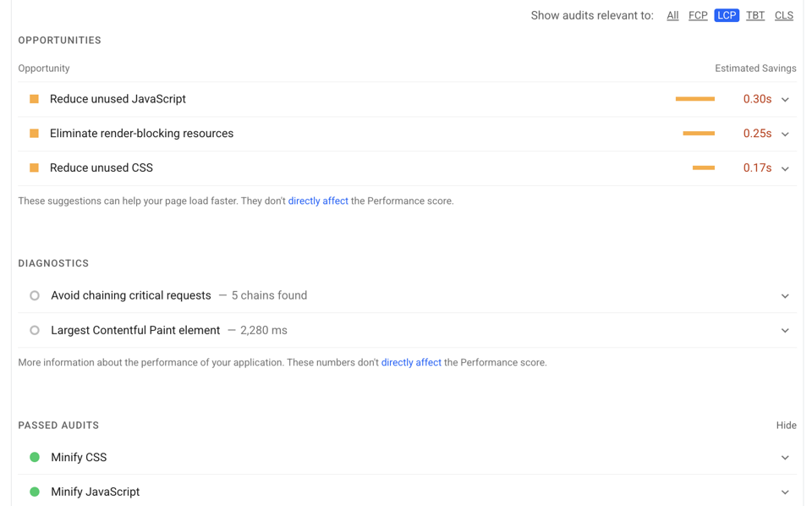The image size is (812, 506).
Task: Click the circle icon next to Largest Contentful Paint element
Action: (34, 330)
